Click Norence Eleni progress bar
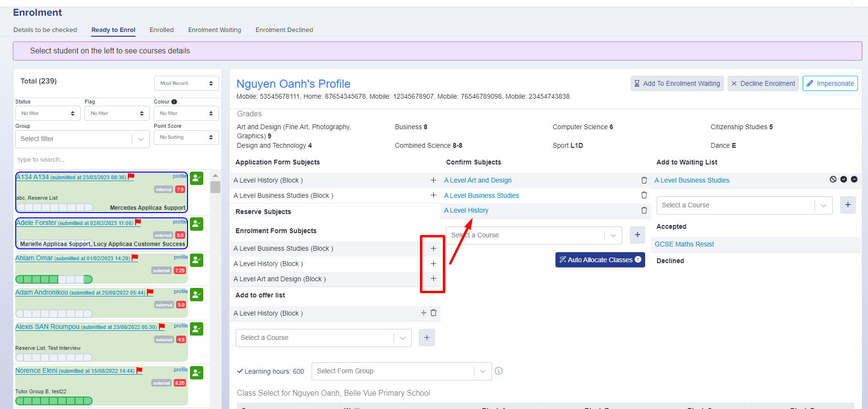The image size is (868, 409). tap(54, 401)
